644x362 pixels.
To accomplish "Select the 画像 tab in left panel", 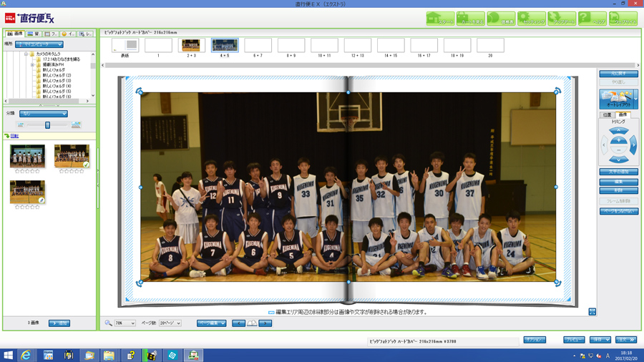I will tap(14, 34).
